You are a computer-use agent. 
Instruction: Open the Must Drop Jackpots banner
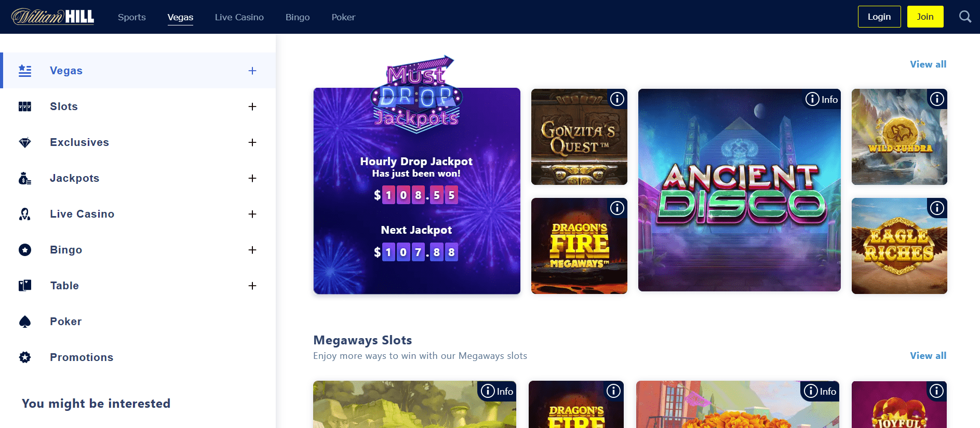pos(417,191)
